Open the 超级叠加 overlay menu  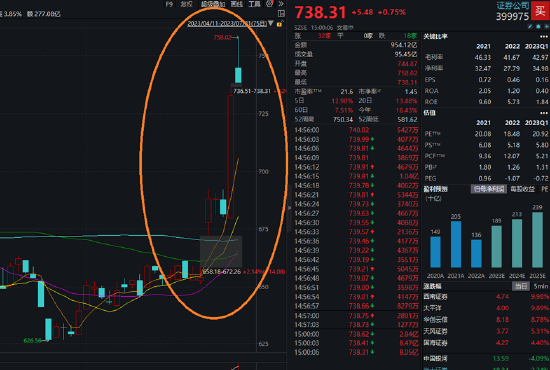tap(213, 4)
